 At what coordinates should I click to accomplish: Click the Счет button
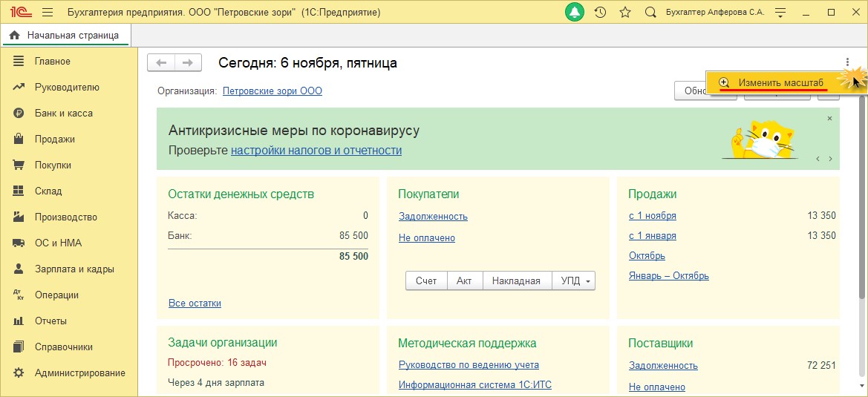pyautogui.click(x=426, y=281)
